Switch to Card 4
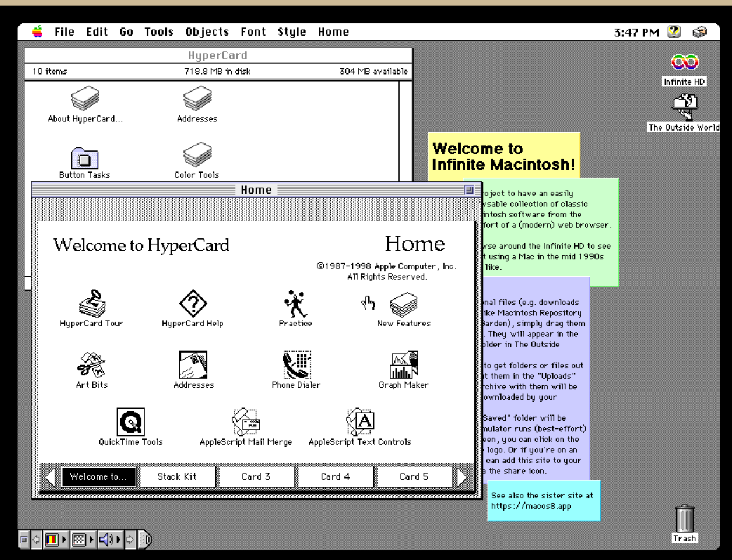Image resolution: width=732 pixels, height=560 pixels. pyautogui.click(x=335, y=477)
